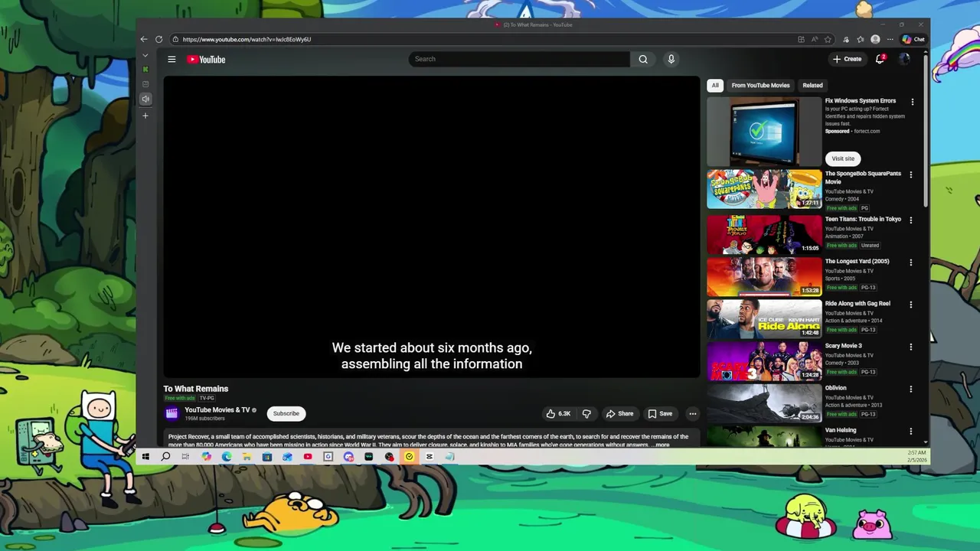Viewport: 980px width, 551px height.
Task: Expand the description with ...more
Action: click(661, 445)
